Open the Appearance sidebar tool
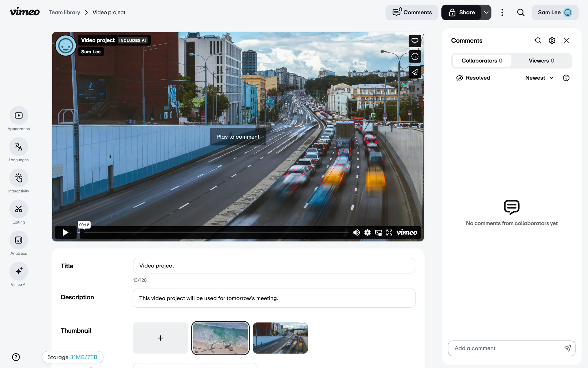The height and width of the screenshot is (368, 588). click(x=19, y=116)
